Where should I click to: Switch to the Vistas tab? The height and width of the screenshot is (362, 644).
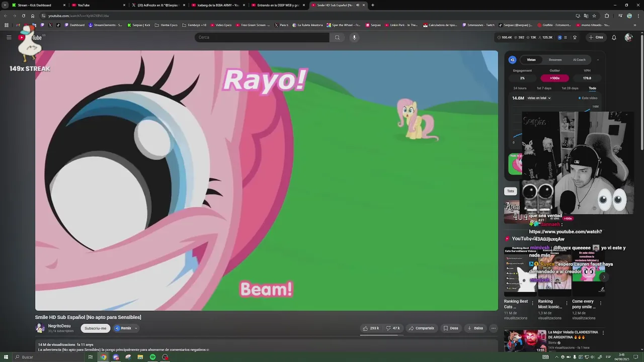pos(531,60)
